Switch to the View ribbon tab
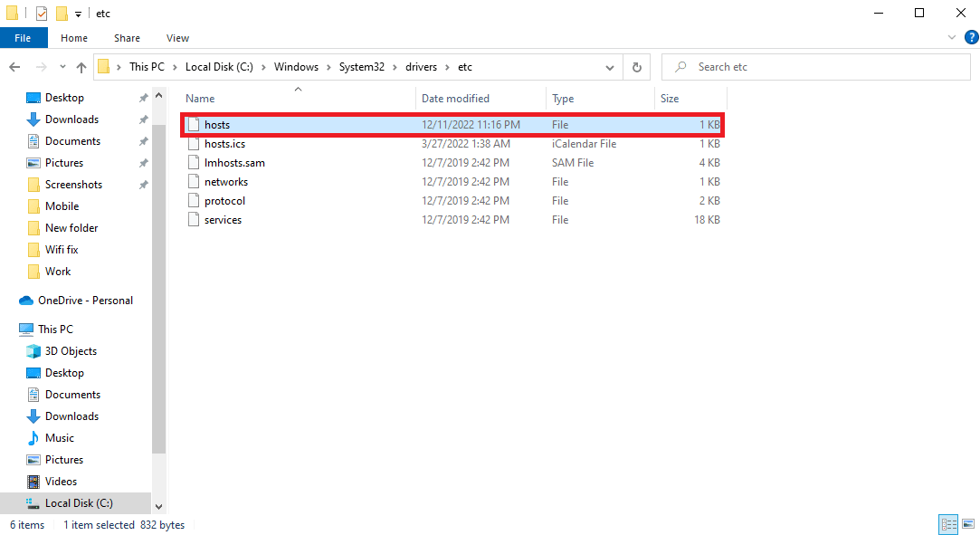The width and height of the screenshot is (980, 535). pyautogui.click(x=177, y=38)
